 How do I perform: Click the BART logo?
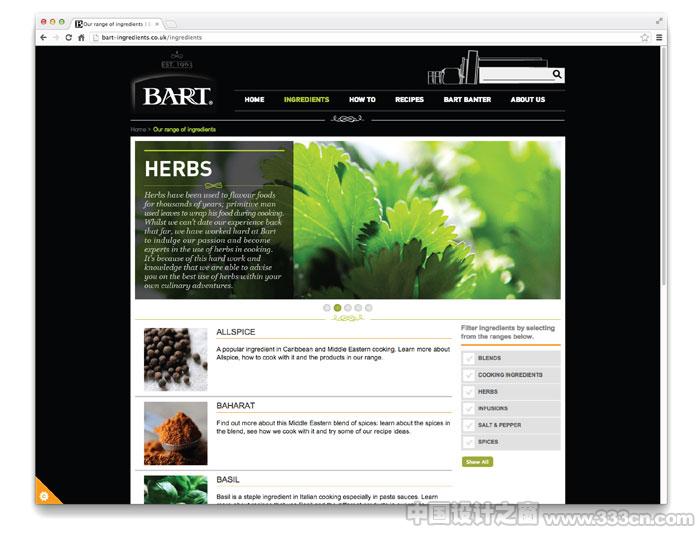176,96
